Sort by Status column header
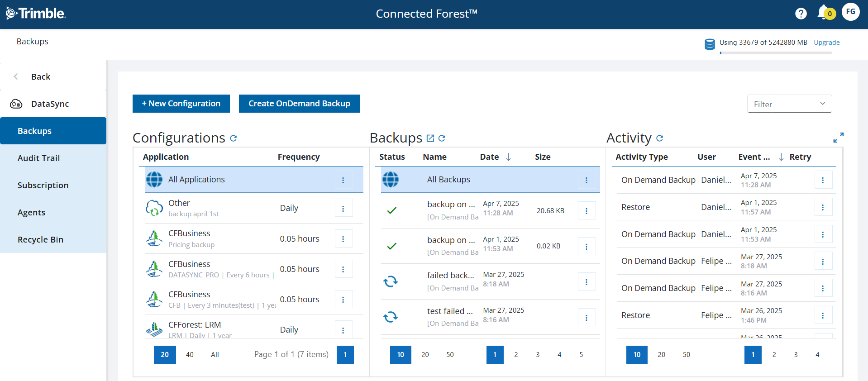The image size is (868, 381). coord(392,157)
